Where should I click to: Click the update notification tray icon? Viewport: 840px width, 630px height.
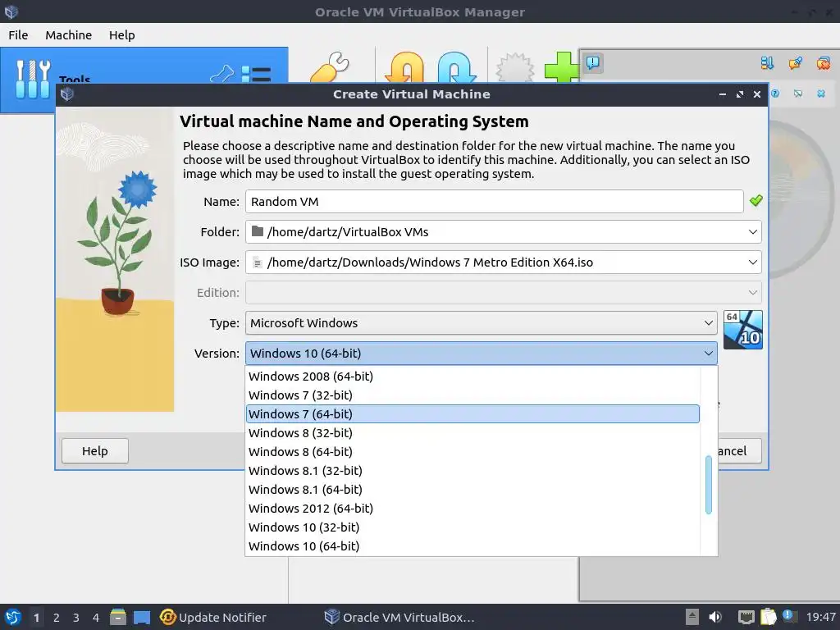pos(788,616)
